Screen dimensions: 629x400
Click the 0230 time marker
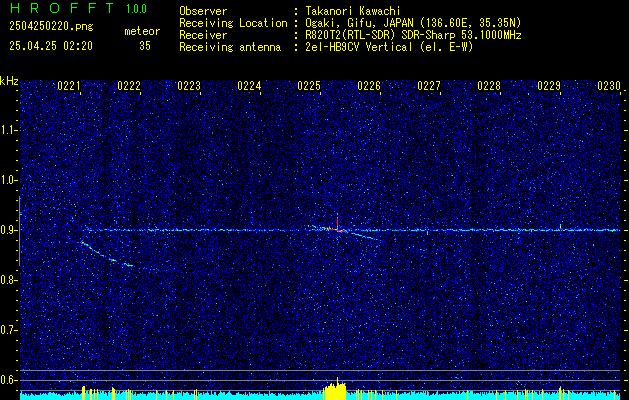click(x=609, y=86)
